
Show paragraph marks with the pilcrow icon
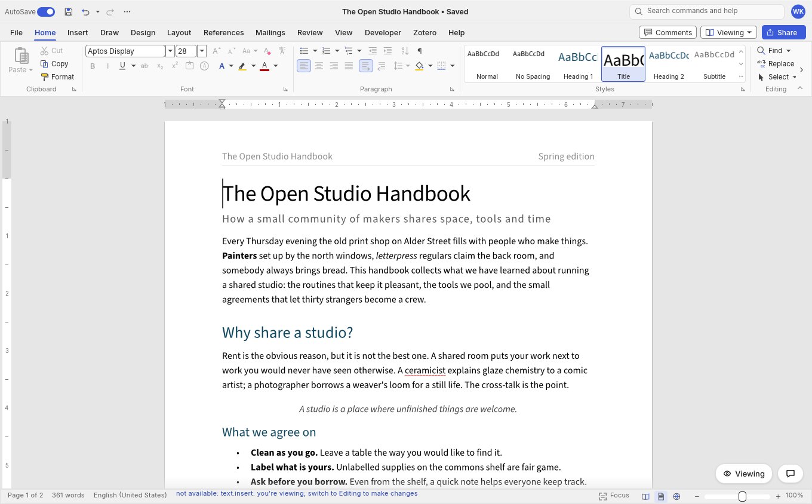(x=420, y=51)
